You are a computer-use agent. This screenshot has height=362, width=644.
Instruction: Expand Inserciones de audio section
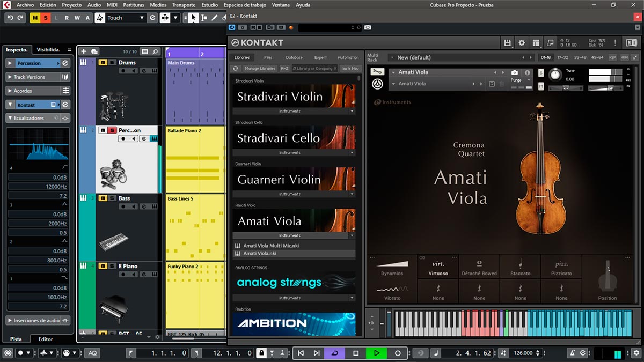(10, 321)
